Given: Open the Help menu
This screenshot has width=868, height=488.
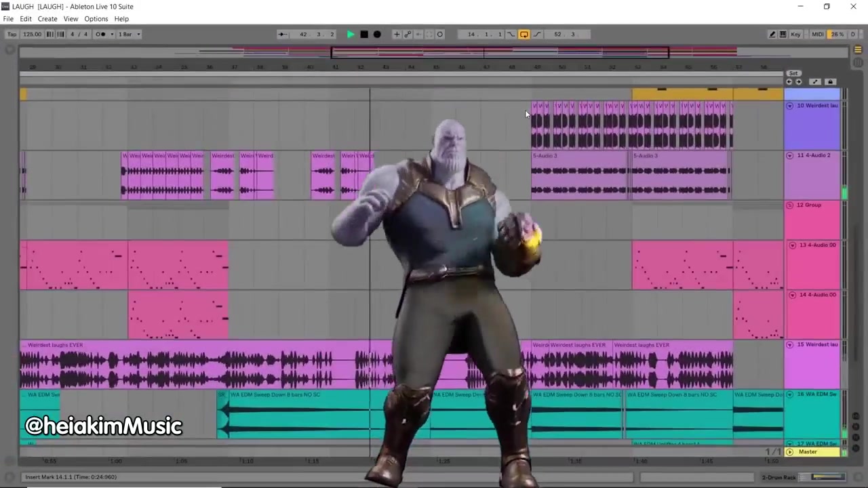Looking at the screenshot, I should (x=121, y=19).
